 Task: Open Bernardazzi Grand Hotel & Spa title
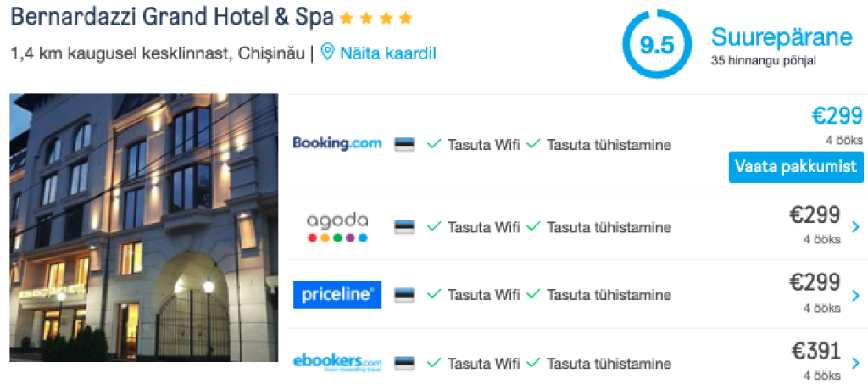(173, 17)
